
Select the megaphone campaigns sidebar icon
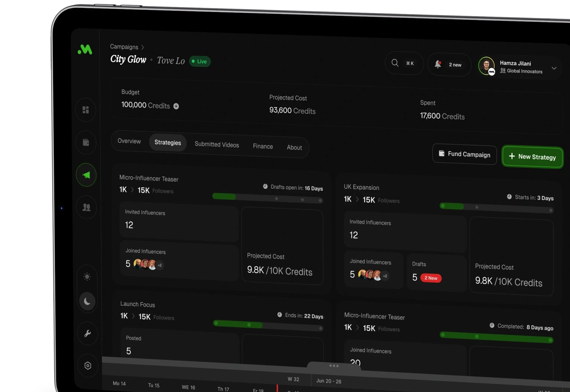(x=86, y=175)
